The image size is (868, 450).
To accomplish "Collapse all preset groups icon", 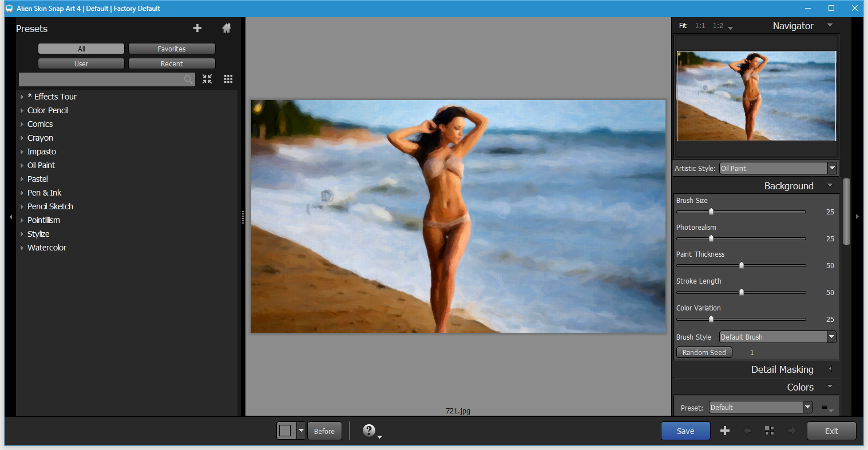I will 207,79.
